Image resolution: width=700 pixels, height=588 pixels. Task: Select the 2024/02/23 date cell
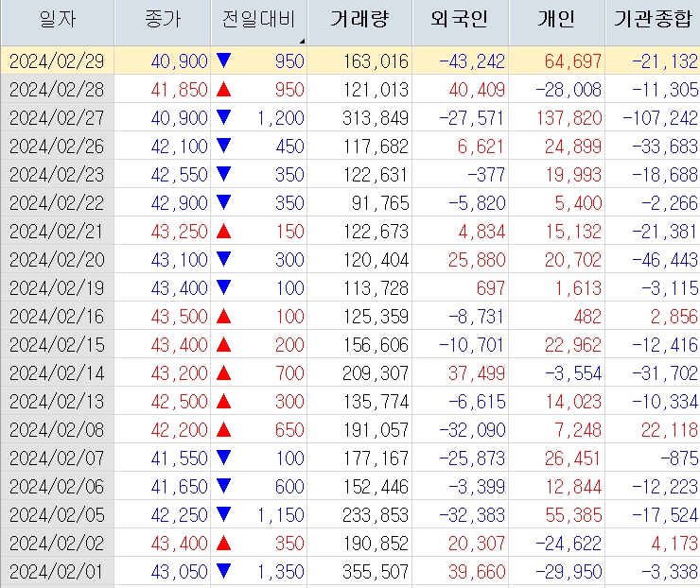coord(57,175)
